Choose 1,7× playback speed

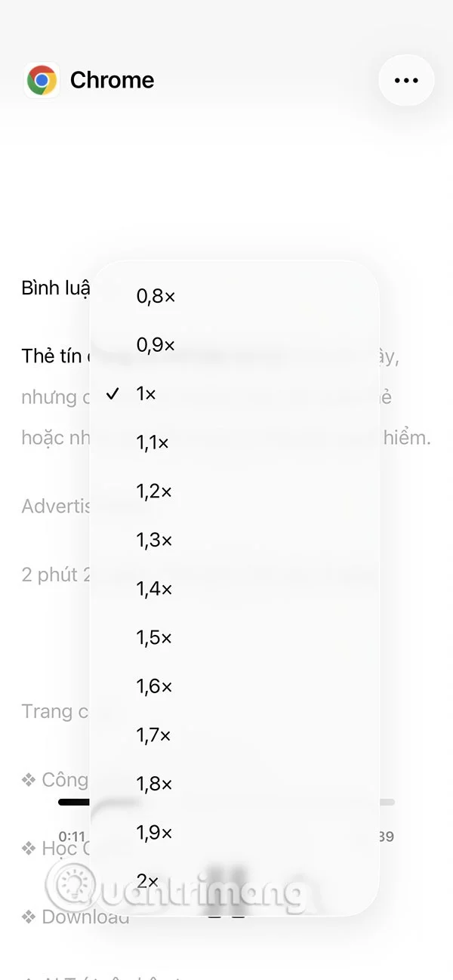click(x=153, y=735)
